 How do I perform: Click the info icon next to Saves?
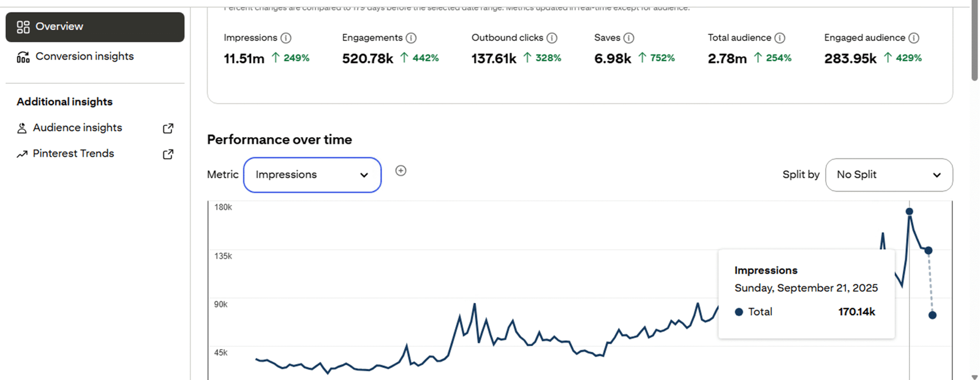pyautogui.click(x=628, y=38)
